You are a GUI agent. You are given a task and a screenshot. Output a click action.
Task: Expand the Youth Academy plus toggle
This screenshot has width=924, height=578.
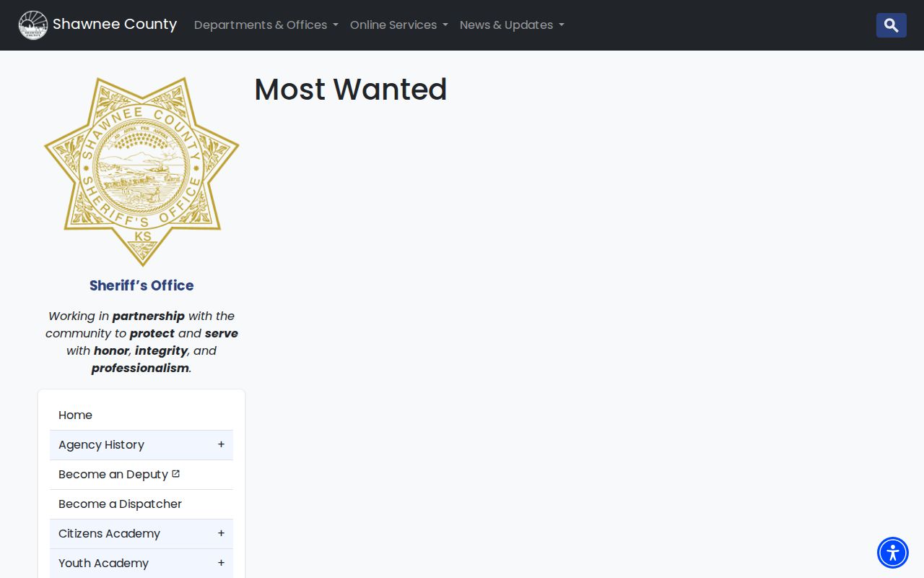221,563
